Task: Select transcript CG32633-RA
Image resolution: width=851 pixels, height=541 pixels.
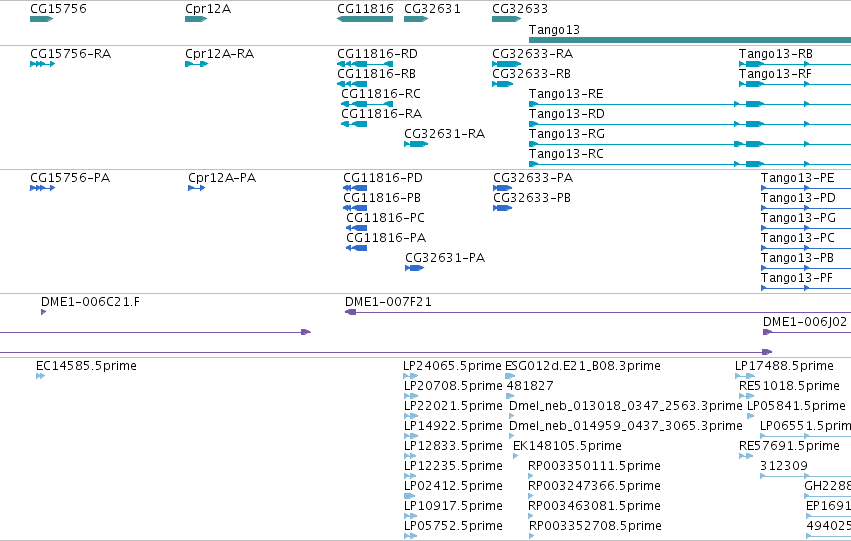Action: pyautogui.click(x=532, y=54)
